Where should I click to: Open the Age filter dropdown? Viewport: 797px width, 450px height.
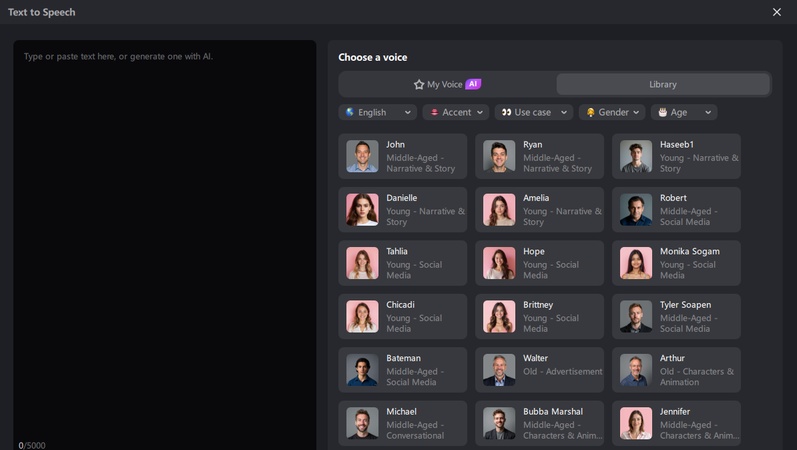click(684, 112)
